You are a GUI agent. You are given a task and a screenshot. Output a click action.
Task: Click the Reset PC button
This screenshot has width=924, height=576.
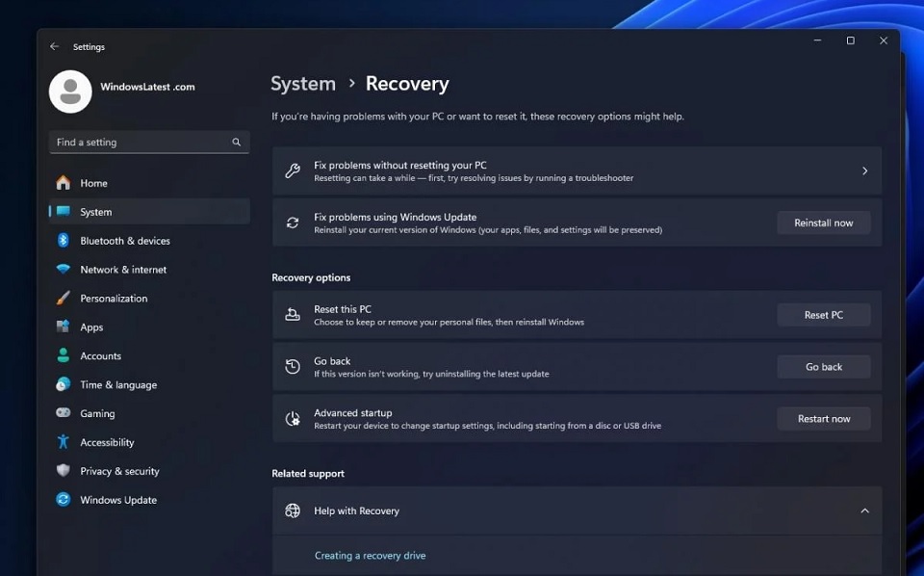(823, 315)
